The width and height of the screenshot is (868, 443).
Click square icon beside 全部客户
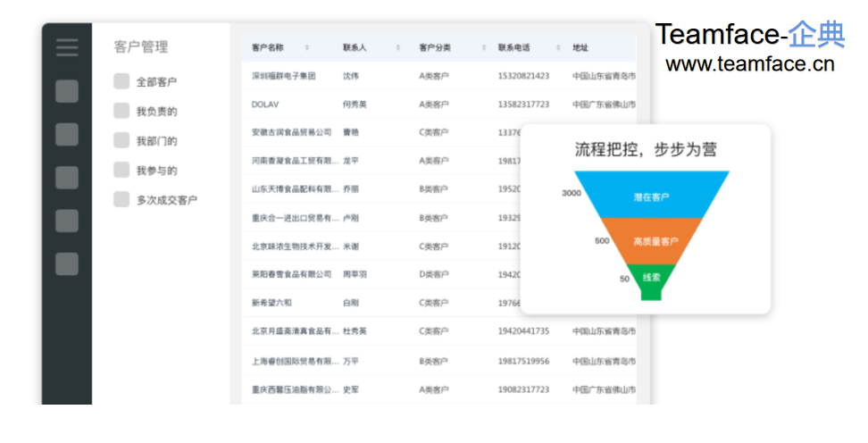[x=121, y=81]
